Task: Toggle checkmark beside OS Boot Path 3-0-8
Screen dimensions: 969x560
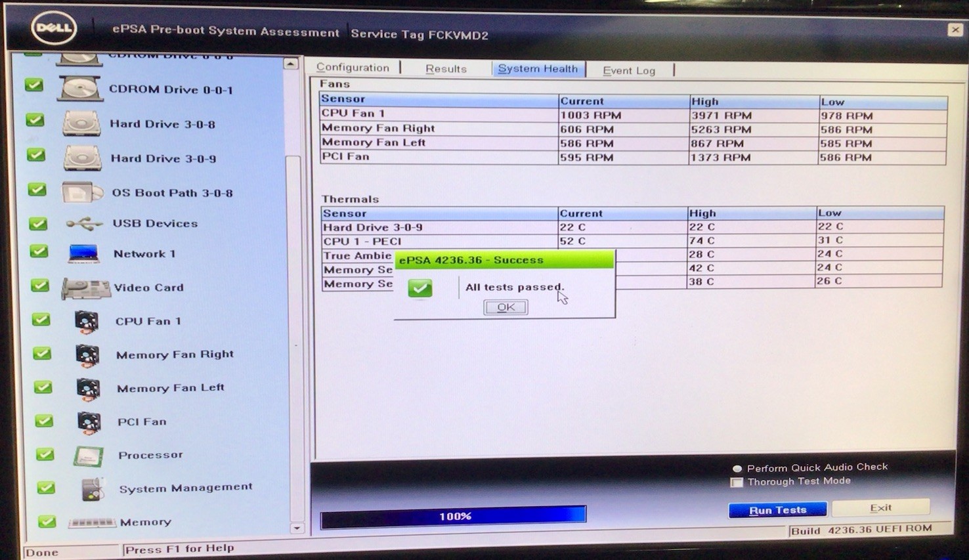Action: 37,190
